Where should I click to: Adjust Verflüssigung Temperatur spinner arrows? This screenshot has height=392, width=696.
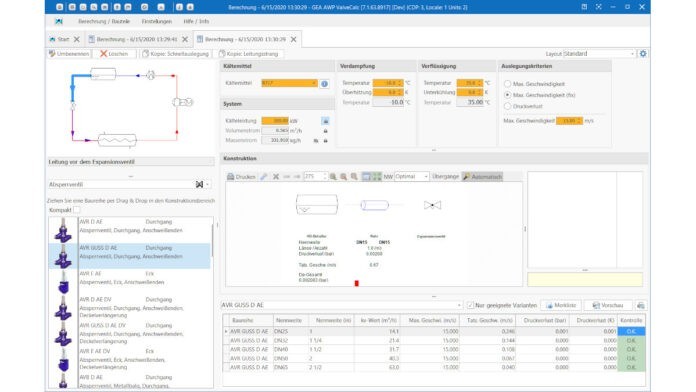click(x=480, y=83)
